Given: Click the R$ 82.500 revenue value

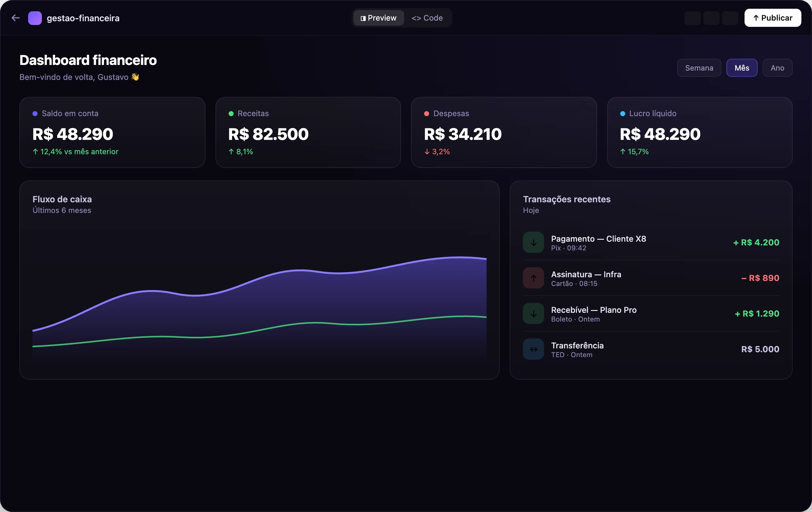Looking at the screenshot, I should click(268, 134).
